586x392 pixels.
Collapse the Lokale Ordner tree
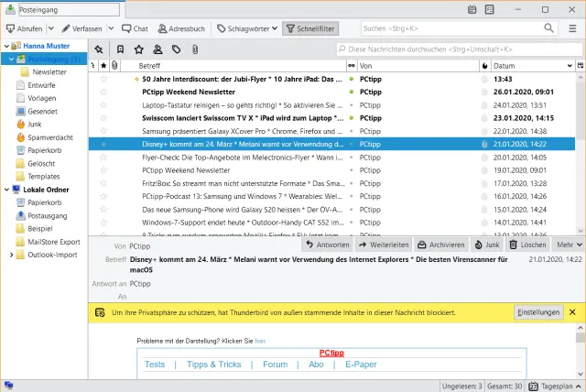pos(6,190)
